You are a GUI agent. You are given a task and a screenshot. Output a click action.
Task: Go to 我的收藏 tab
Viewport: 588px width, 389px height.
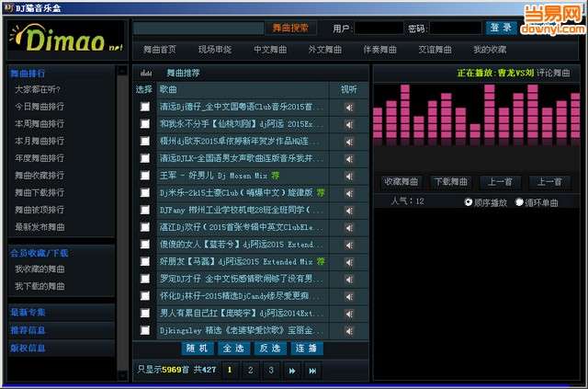[x=490, y=50]
